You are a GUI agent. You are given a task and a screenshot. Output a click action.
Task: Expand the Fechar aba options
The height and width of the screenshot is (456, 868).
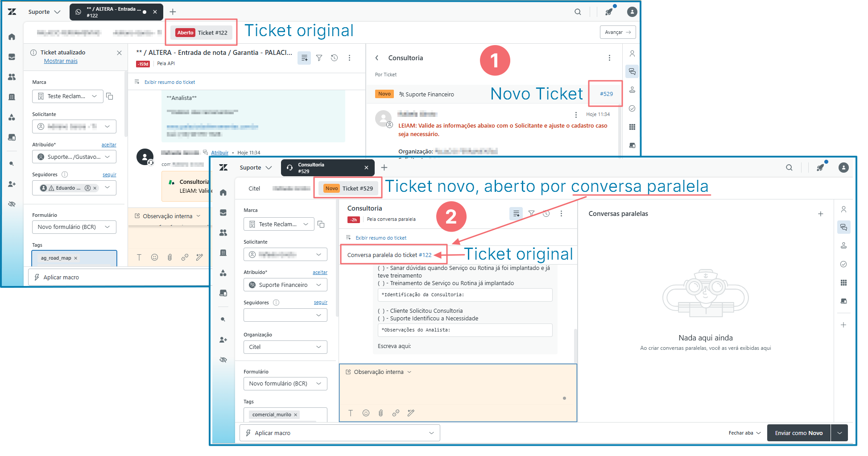(x=744, y=433)
